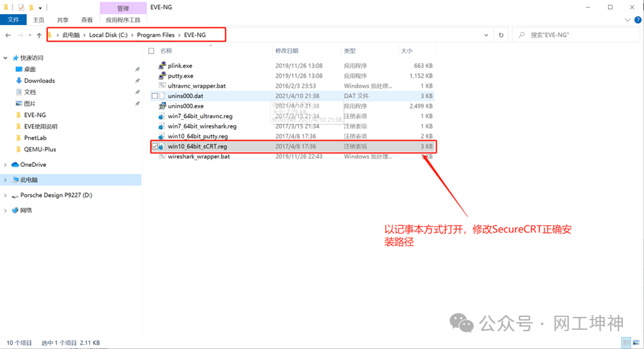Click the 搜索"EVE-NG" search box
644x349 pixels.
point(576,35)
